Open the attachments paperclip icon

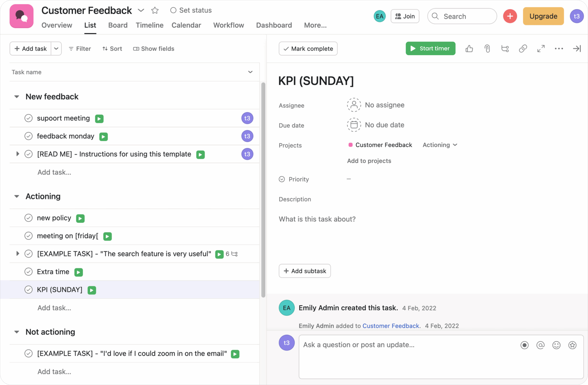[487, 49]
